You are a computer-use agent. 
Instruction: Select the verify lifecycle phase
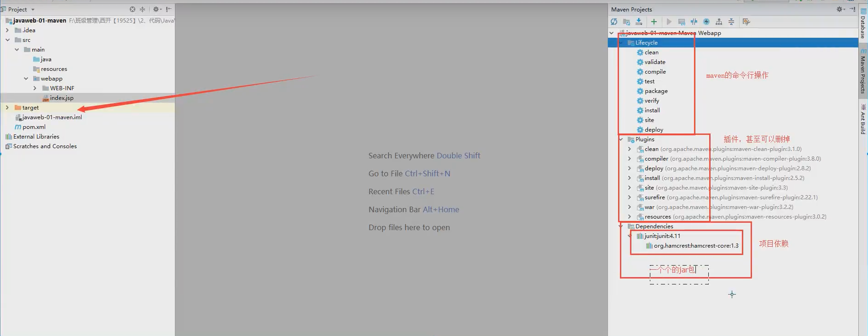pyautogui.click(x=652, y=101)
